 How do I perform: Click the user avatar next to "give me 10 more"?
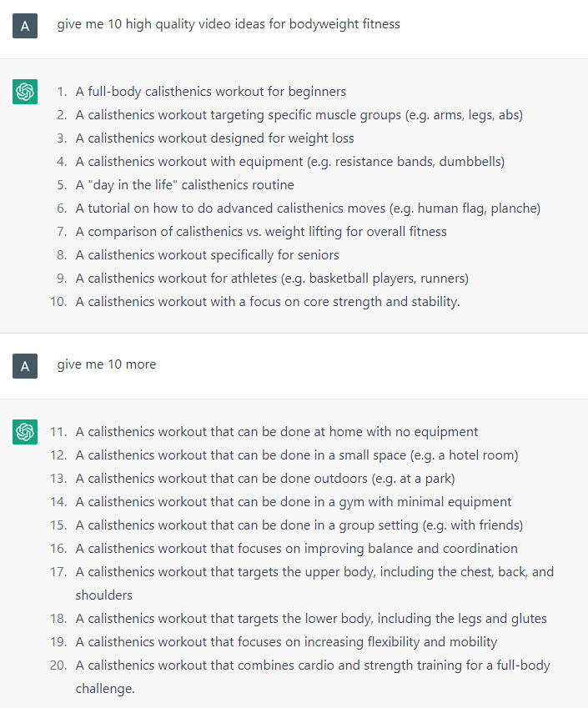click(x=25, y=366)
